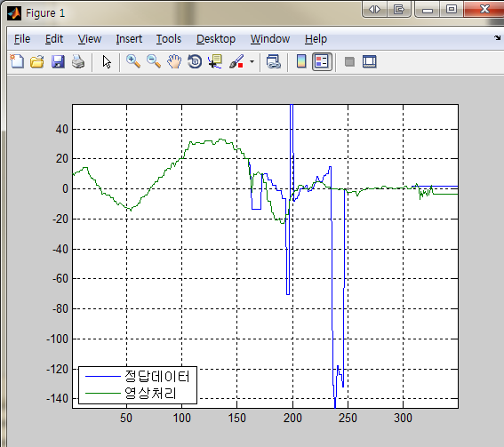Click the MATLAB logo in title bar
Image resolution: width=504 pixels, height=447 pixels.
[x=14, y=13]
